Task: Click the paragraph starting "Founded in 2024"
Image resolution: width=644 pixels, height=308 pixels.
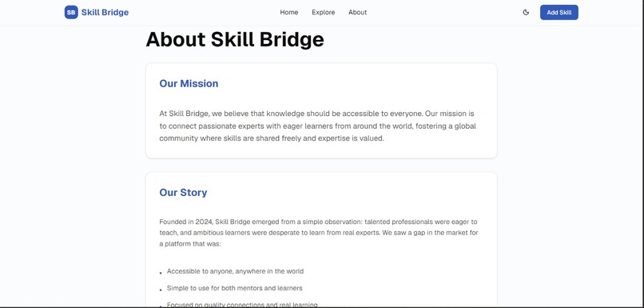Action: (319, 233)
